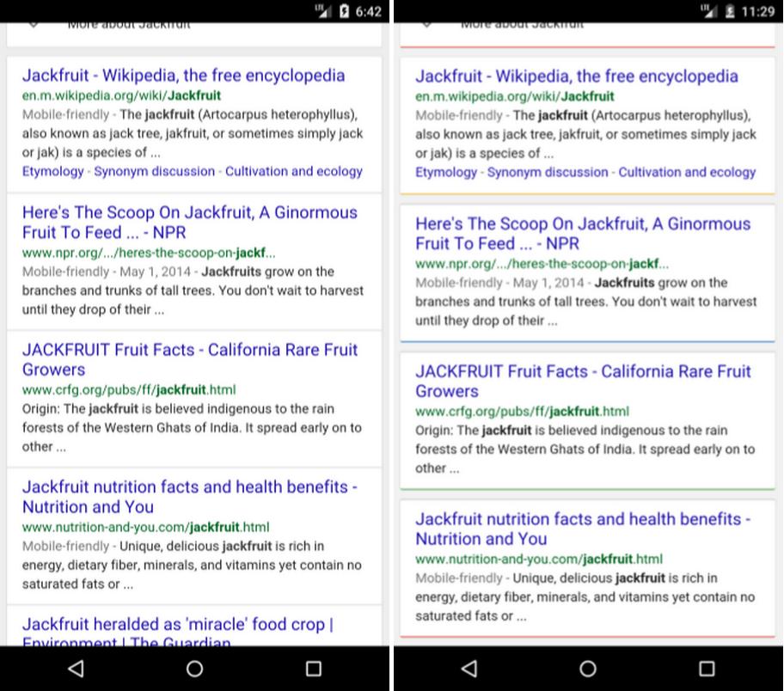
Task: Tap 6:42 clock in status bar
Action: click(369, 11)
